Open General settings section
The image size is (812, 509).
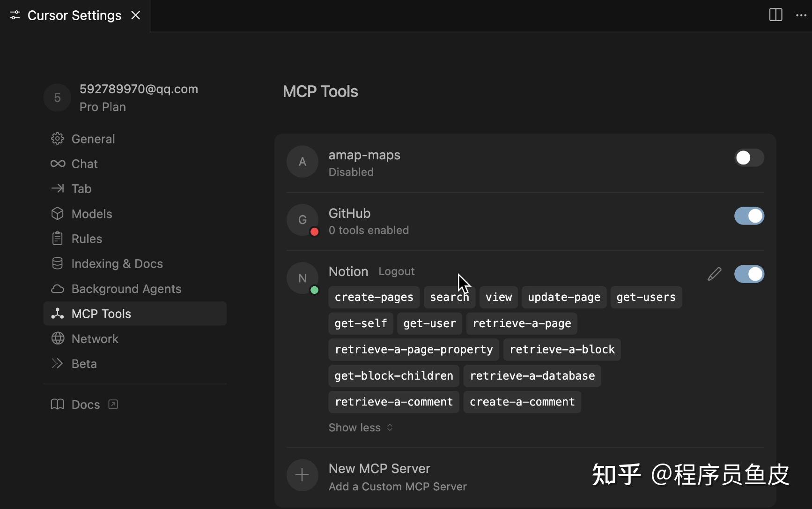click(135, 139)
